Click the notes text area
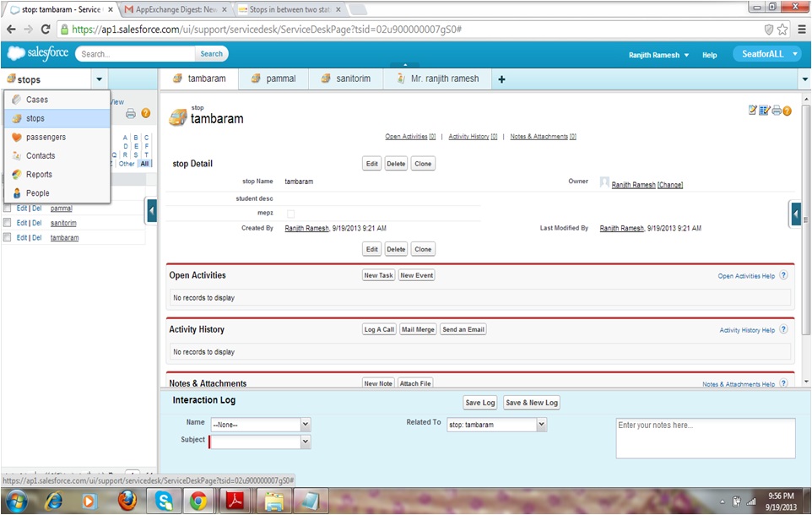812x515 pixels. [706, 438]
